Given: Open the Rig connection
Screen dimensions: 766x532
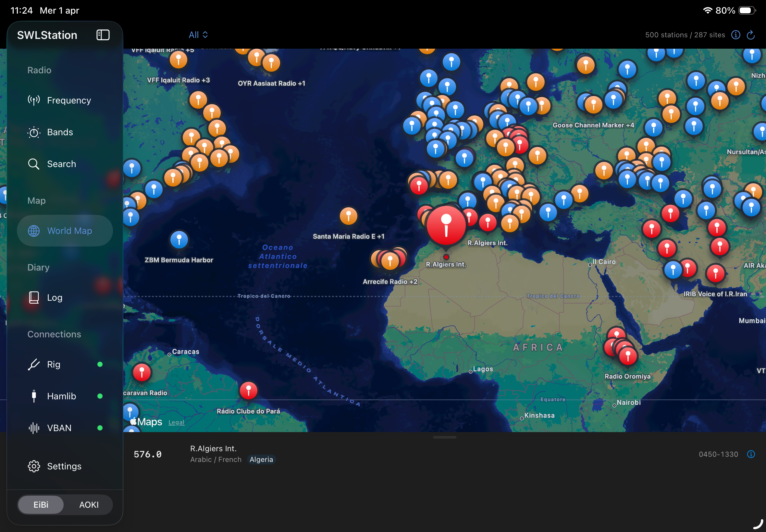Looking at the screenshot, I should point(53,364).
